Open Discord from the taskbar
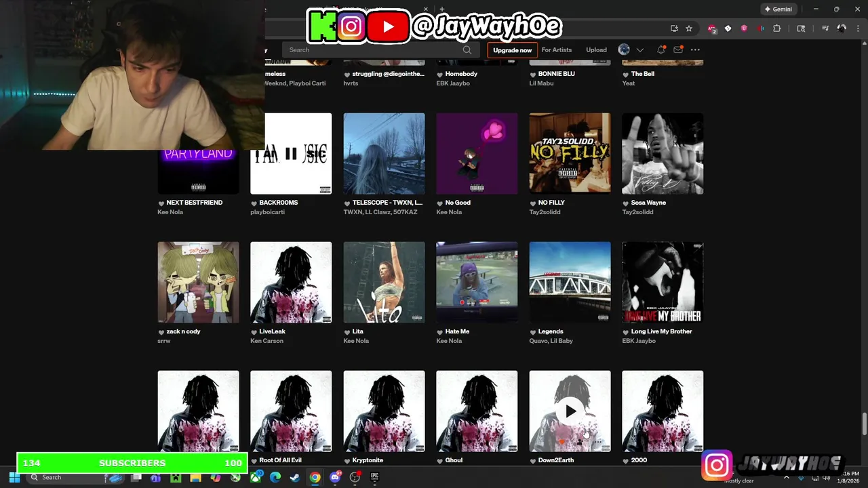The image size is (868, 488). click(335, 477)
